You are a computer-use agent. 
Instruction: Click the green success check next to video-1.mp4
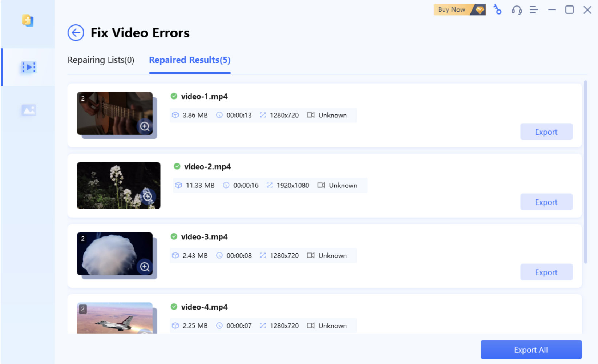(x=174, y=96)
